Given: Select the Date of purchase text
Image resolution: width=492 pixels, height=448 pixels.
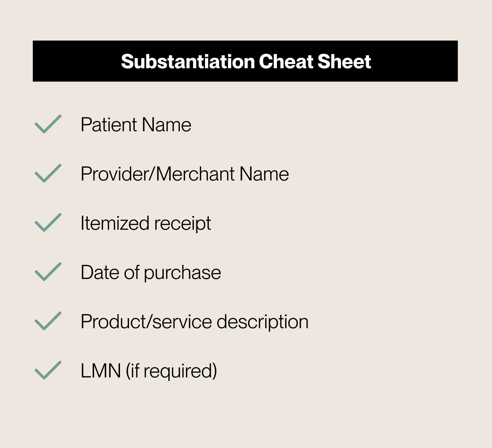Looking at the screenshot, I should click(151, 273).
